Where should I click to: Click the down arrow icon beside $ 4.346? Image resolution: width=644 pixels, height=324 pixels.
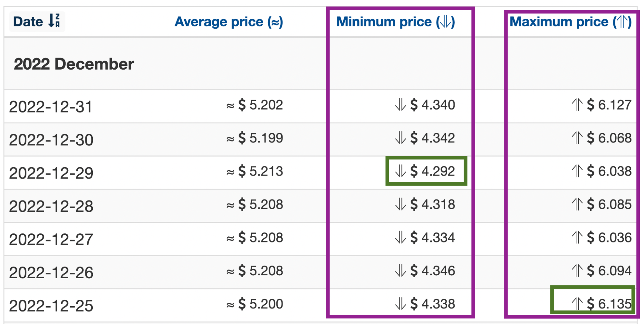pyautogui.click(x=400, y=270)
